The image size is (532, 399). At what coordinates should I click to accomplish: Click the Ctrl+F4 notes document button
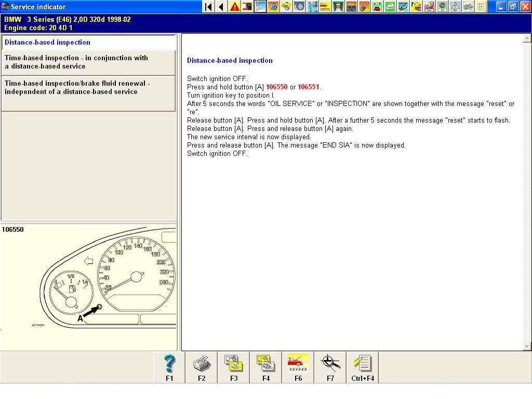tap(363, 368)
